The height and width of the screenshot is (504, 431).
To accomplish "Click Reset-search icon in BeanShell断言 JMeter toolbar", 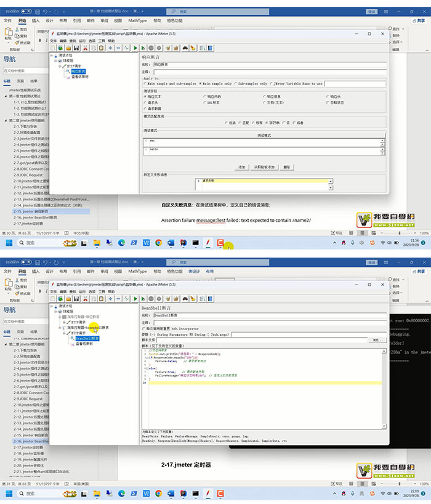I will [x=193, y=299].
